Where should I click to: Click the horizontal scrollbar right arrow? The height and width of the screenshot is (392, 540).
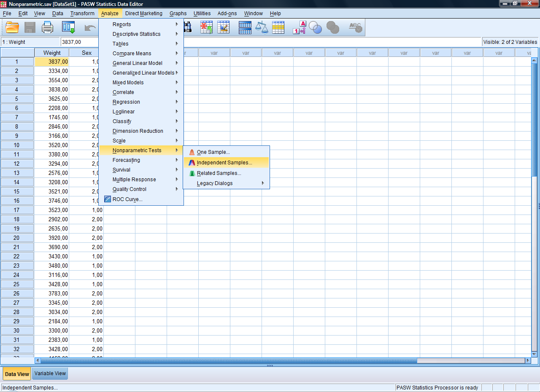tap(528, 360)
